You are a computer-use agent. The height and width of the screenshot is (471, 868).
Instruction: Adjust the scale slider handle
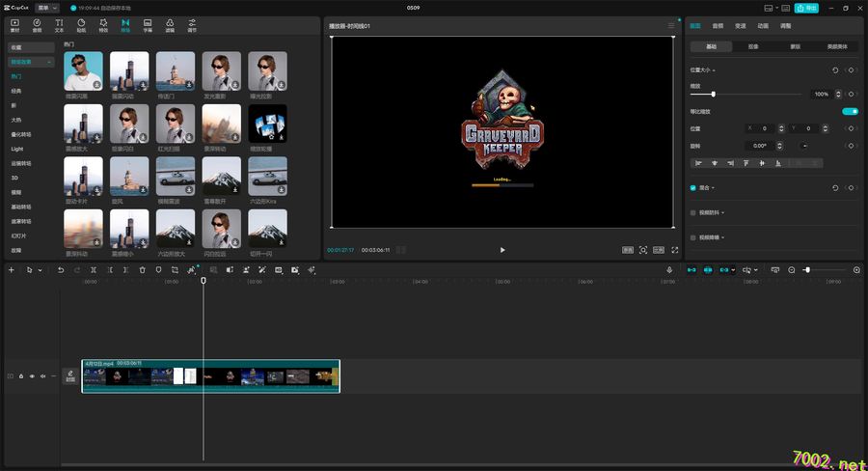[713, 95]
